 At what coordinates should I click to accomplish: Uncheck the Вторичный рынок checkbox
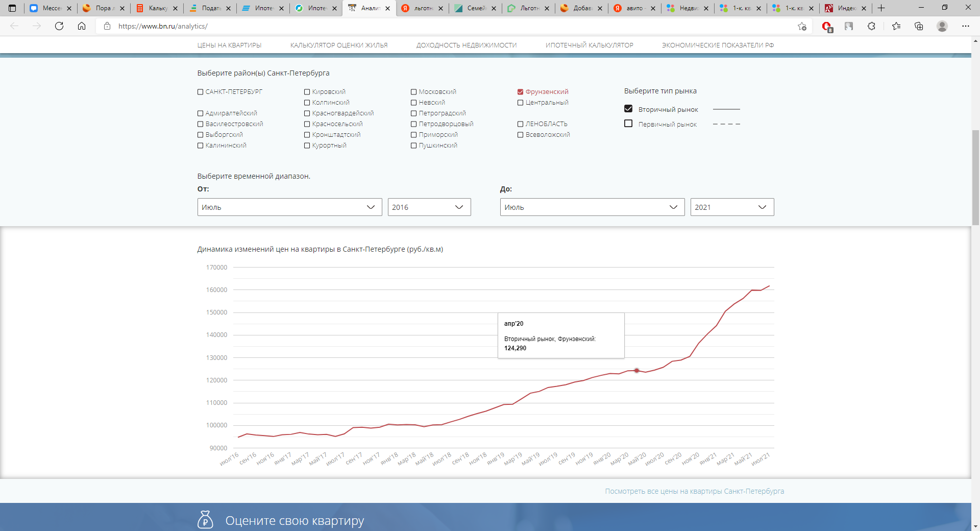(628, 109)
